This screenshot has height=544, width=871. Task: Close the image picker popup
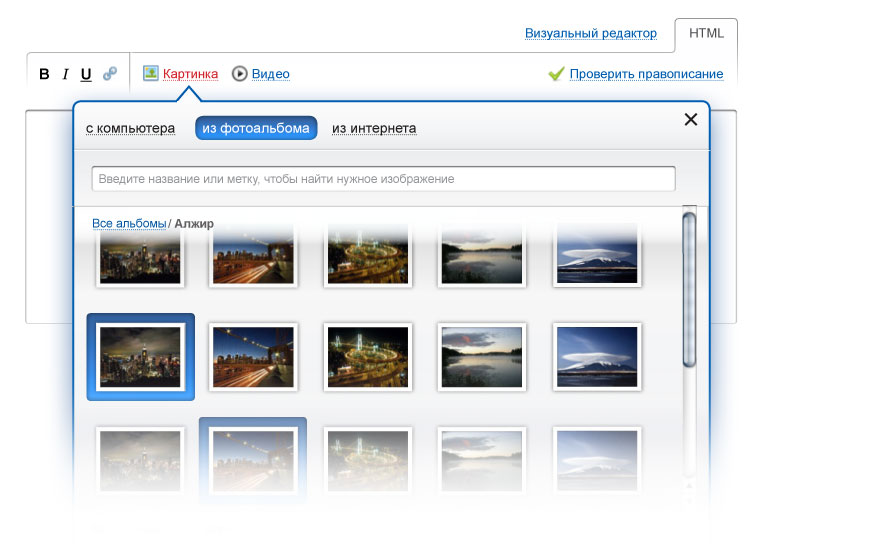coord(690,120)
